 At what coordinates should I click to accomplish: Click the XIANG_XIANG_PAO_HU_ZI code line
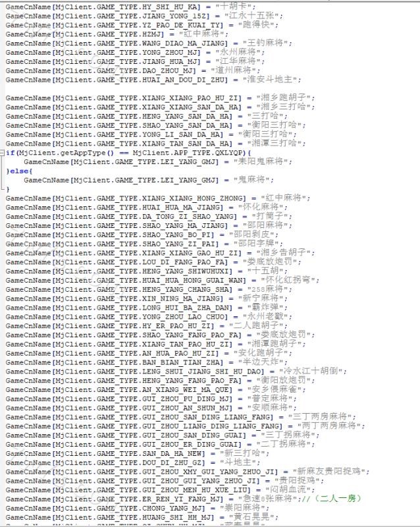[160, 97]
